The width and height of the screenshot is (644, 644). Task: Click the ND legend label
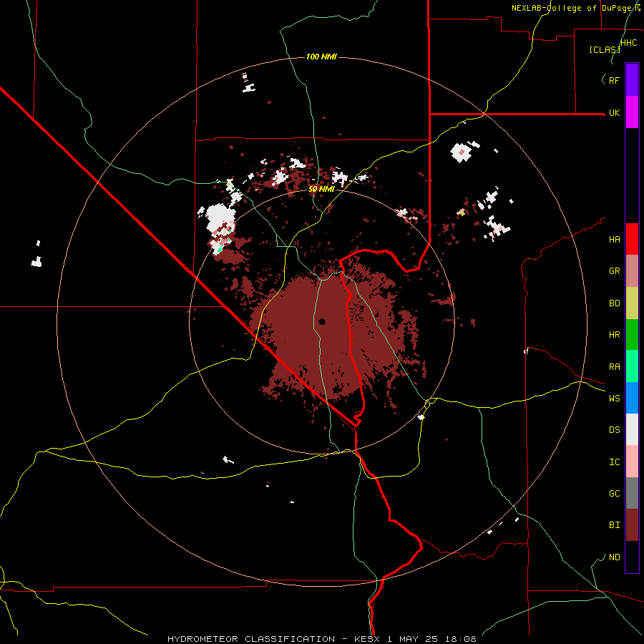614,557
